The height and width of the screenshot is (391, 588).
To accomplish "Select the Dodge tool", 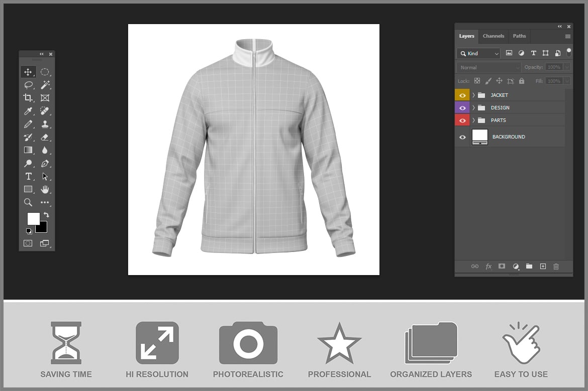I will click(28, 163).
